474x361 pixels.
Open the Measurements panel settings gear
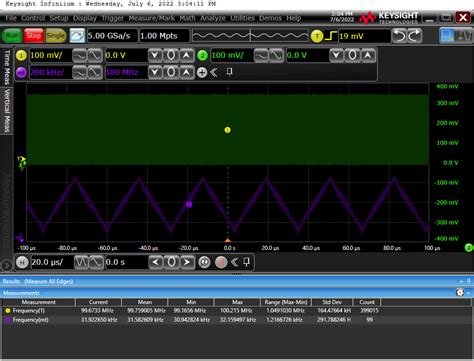tap(460, 293)
